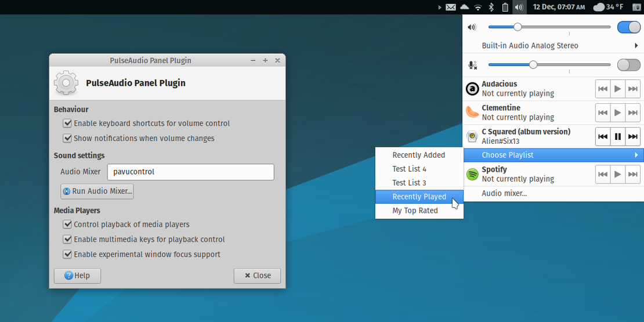Image resolution: width=644 pixels, height=322 pixels.
Task: Click the Audacious app icon
Action: [x=472, y=89]
